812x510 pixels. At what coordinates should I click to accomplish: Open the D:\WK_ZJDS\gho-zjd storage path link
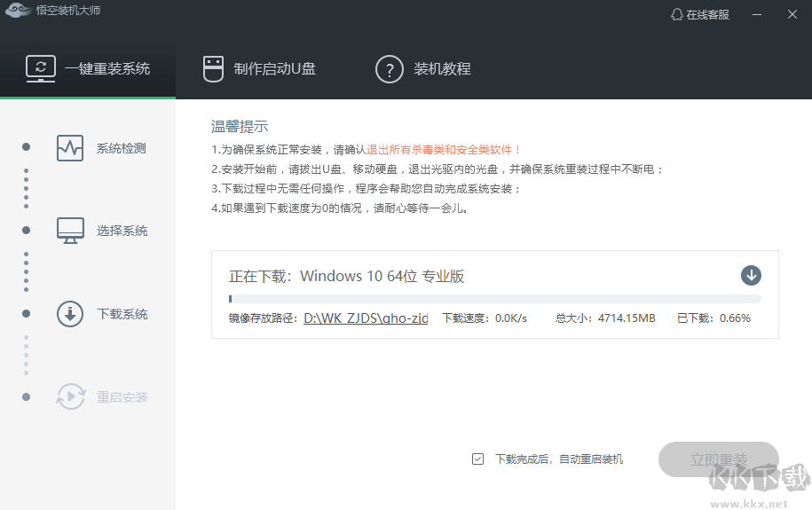[x=366, y=318]
